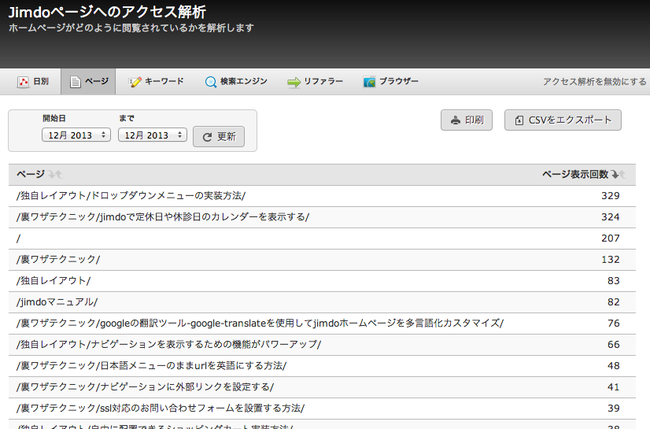650x429 pixels.
Task: Click the daily chart icon
Action: point(23,82)
